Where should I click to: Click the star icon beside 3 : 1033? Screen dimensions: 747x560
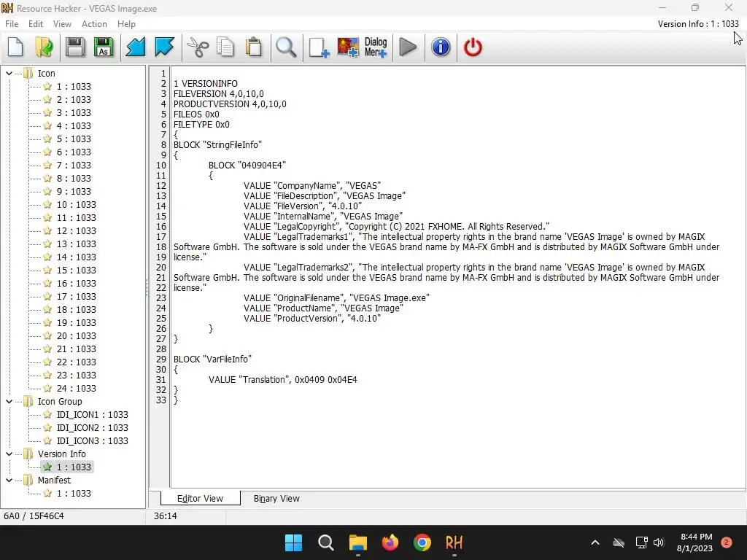(47, 112)
